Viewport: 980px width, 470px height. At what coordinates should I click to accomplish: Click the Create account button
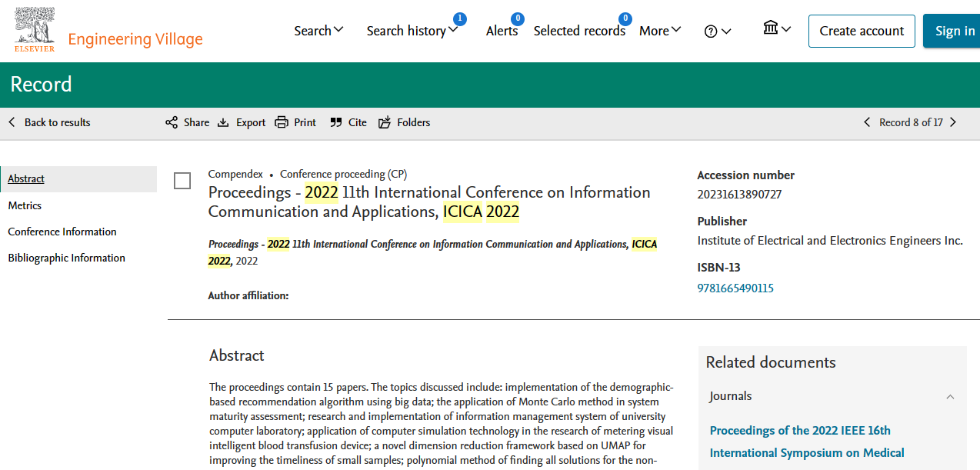pyautogui.click(x=862, y=31)
